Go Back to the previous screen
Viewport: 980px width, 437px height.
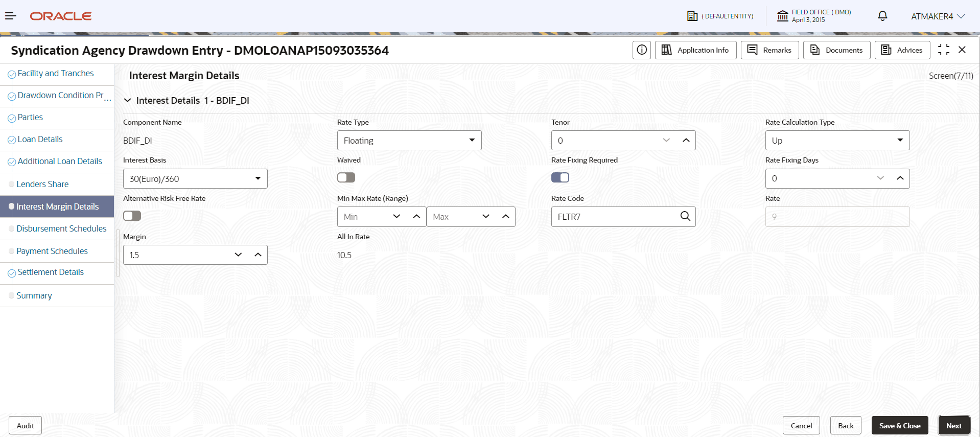[x=846, y=426]
